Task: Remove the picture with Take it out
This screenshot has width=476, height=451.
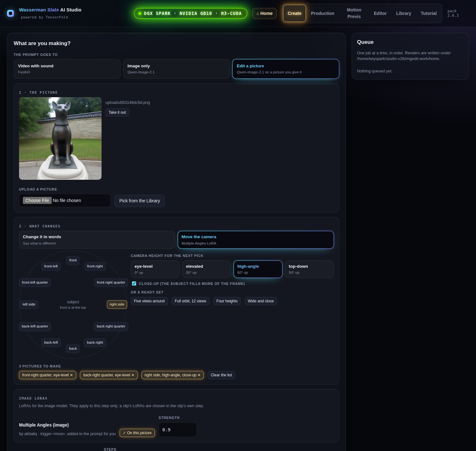Action: (117, 112)
